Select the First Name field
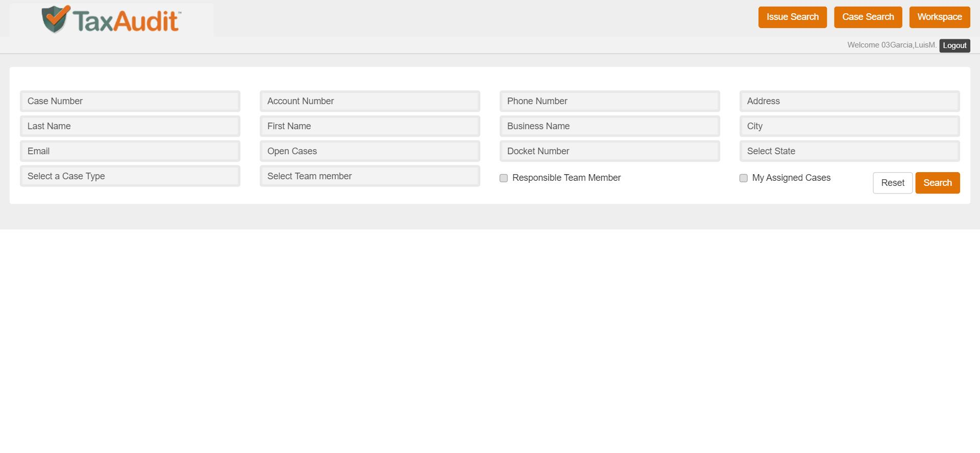 (x=370, y=126)
